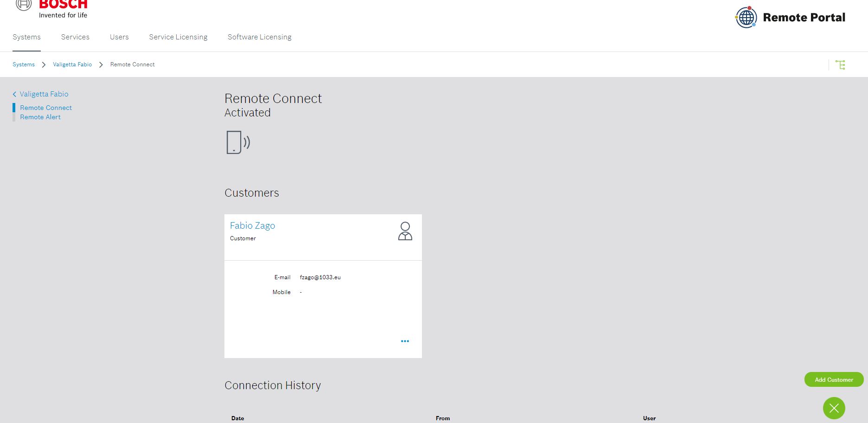The image size is (868, 423).
Task: Click the Remote Connect breadcrumb text
Action: tap(133, 64)
